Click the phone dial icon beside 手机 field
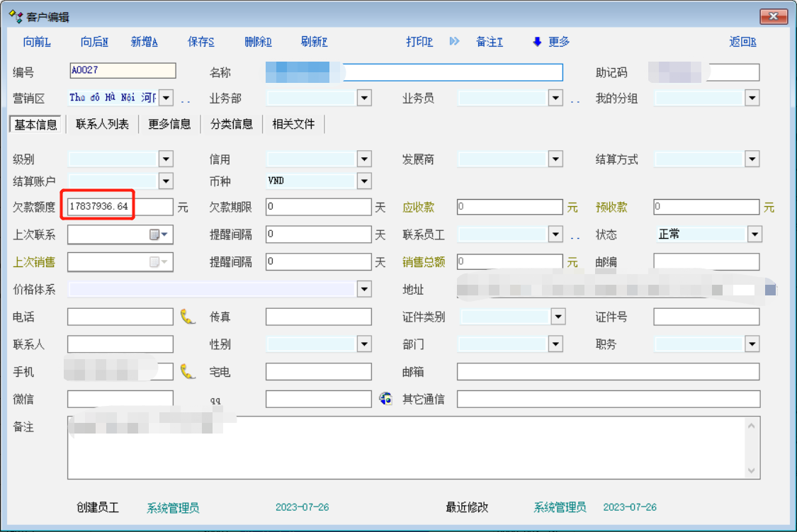This screenshot has width=797, height=532. (x=187, y=371)
